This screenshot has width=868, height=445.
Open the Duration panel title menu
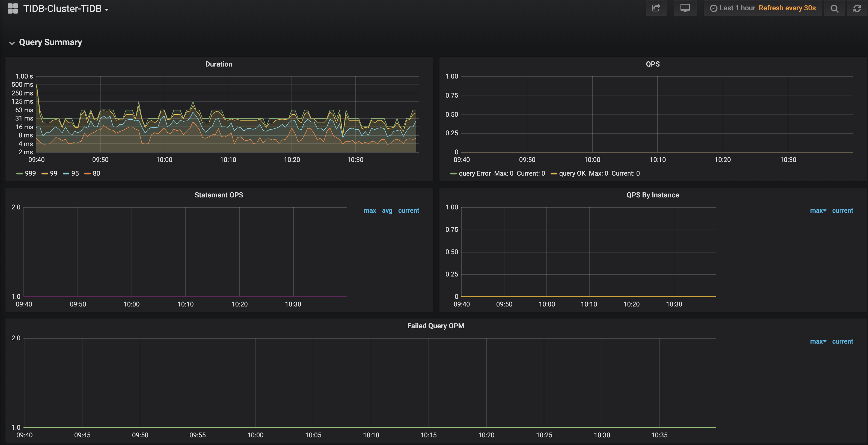(x=219, y=64)
